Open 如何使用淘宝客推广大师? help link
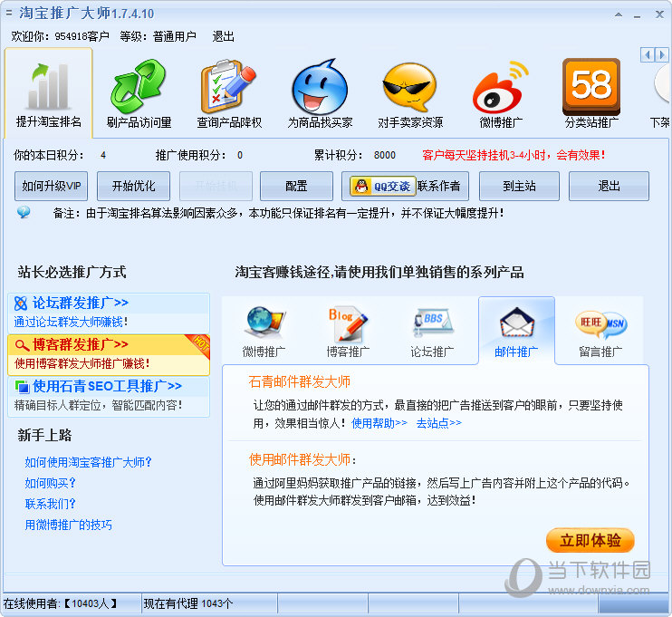672x617 pixels. [x=88, y=462]
